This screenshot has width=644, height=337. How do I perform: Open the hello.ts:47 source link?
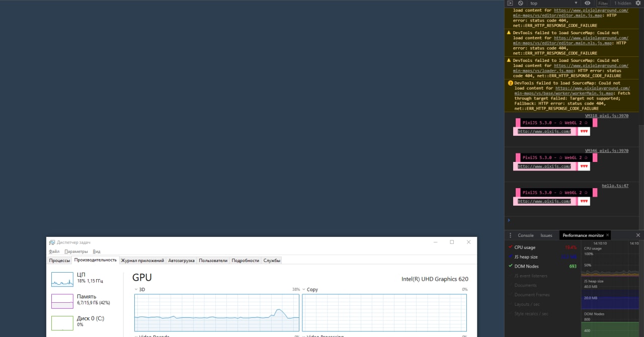click(615, 186)
